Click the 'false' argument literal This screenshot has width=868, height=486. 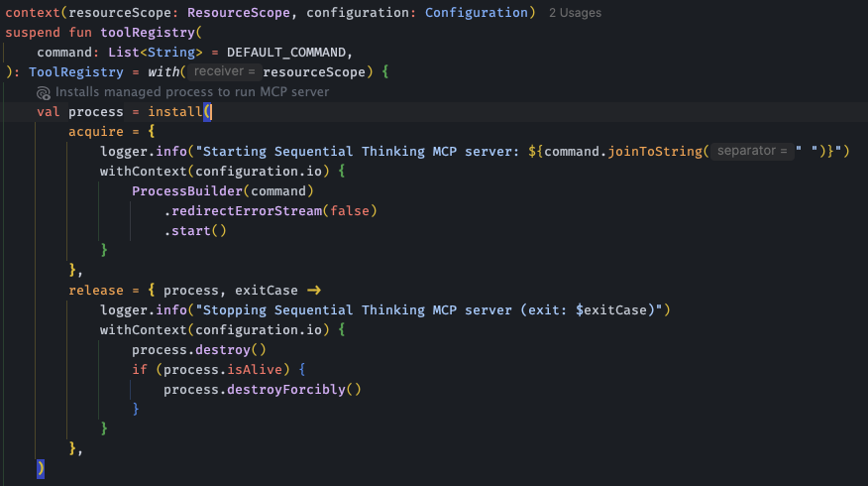(x=350, y=211)
